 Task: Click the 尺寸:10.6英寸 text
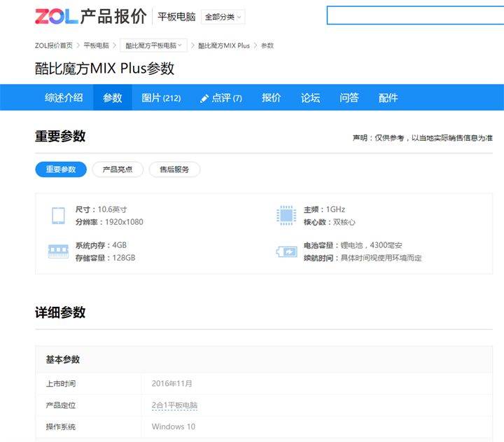(x=101, y=209)
